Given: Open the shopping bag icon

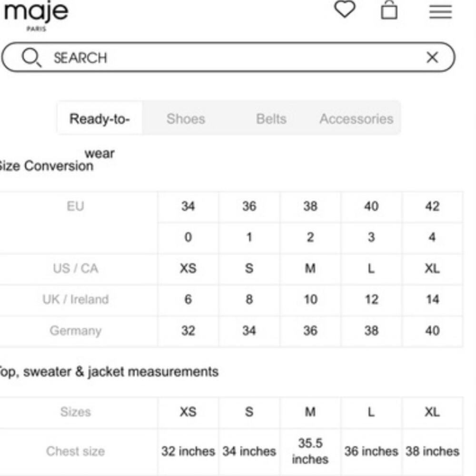Looking at the screenshot, I should coord(389,10).
